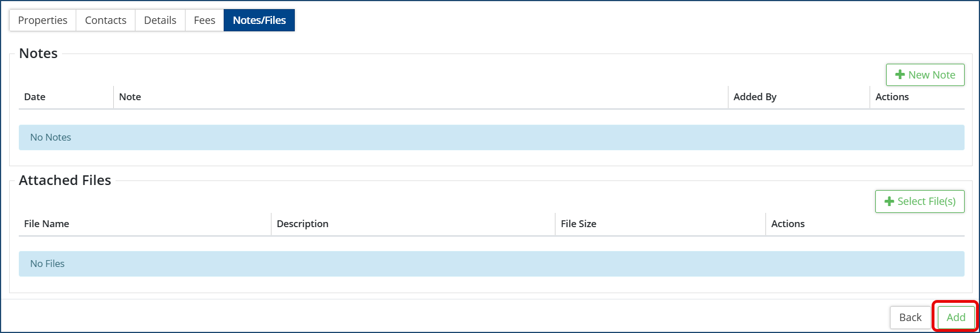The height and width of the screenshot is (333, 980).
Task: Click the Description column header
Action: [x=302, y=224]
